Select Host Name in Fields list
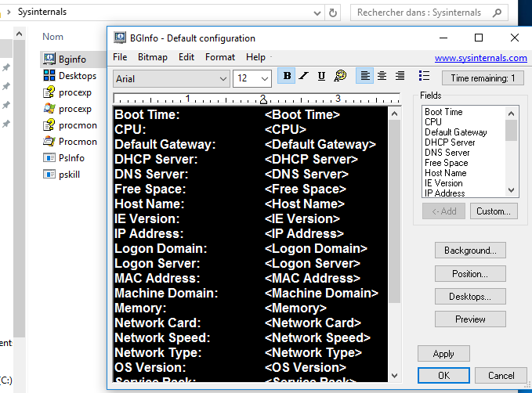 [x=445, y=173]
